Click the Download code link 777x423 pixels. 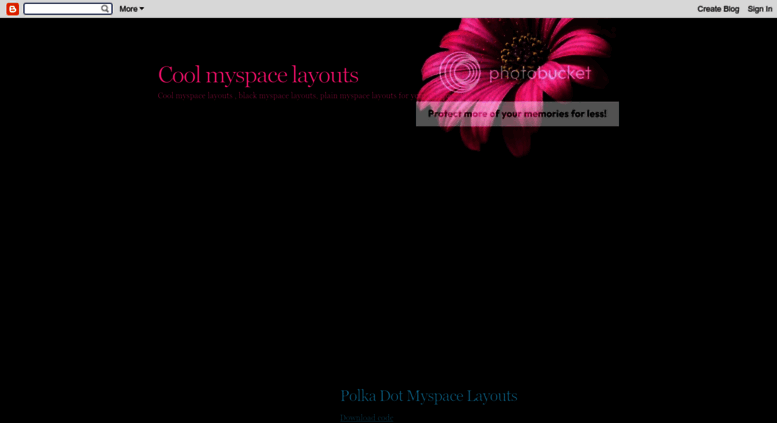367,418
